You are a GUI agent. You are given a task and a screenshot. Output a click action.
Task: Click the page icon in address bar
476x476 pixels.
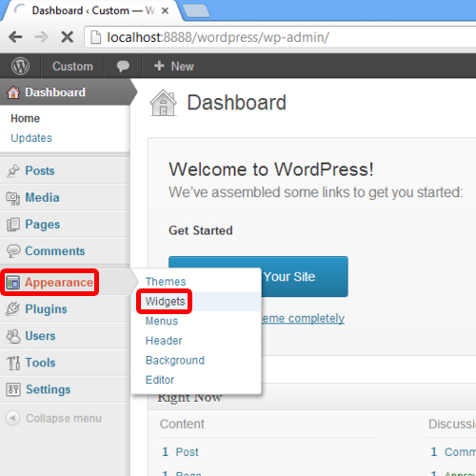(96, 37)
